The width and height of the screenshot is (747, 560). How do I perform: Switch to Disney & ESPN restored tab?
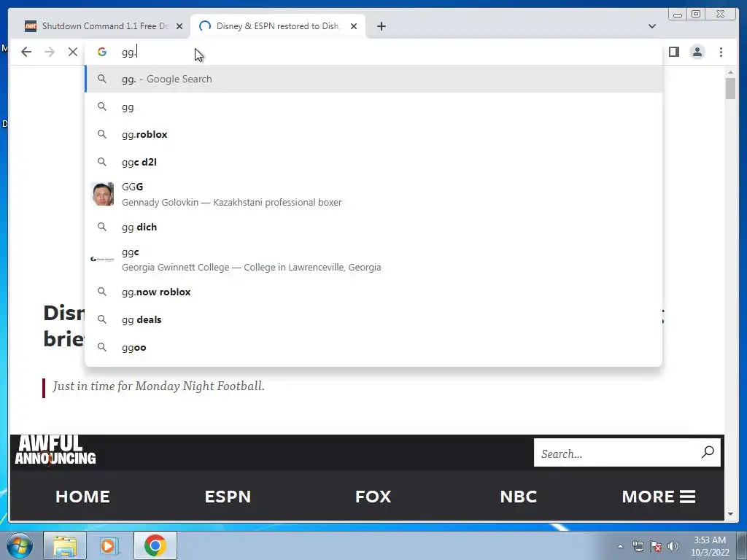278,26
